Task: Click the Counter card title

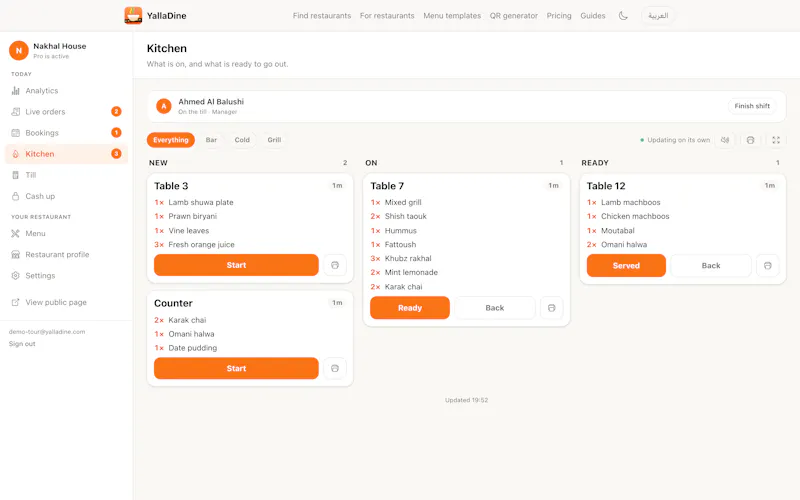Action: tap(173, 303)
